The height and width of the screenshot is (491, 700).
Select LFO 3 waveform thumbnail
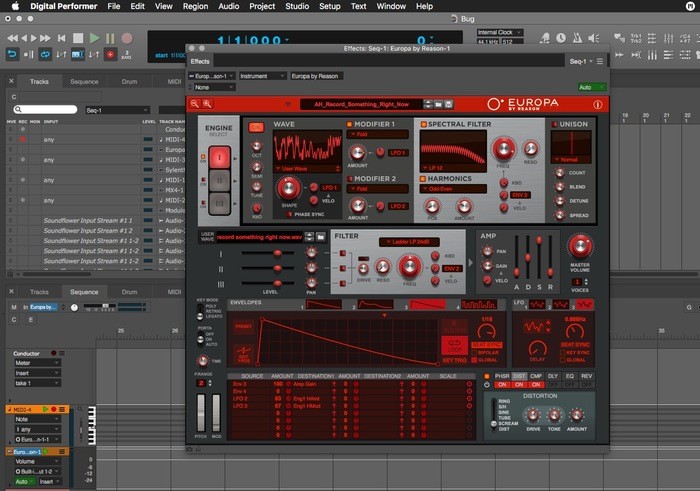[584, 304]
